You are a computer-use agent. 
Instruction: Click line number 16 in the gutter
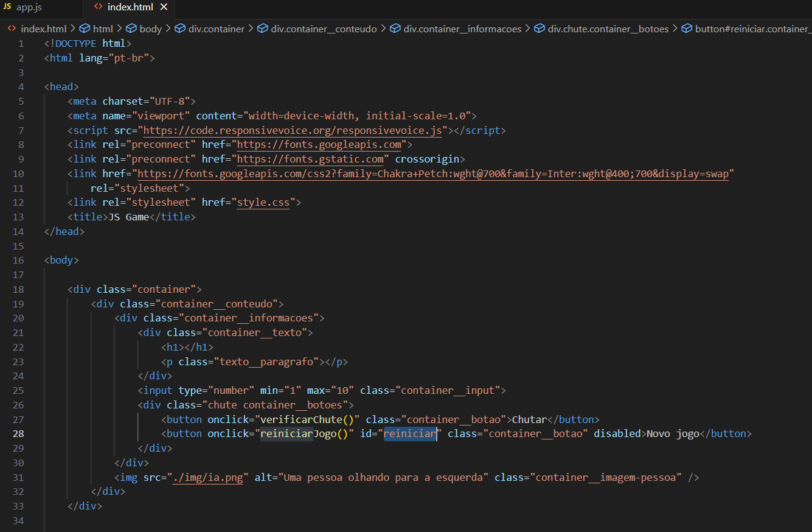click(18, 260)
